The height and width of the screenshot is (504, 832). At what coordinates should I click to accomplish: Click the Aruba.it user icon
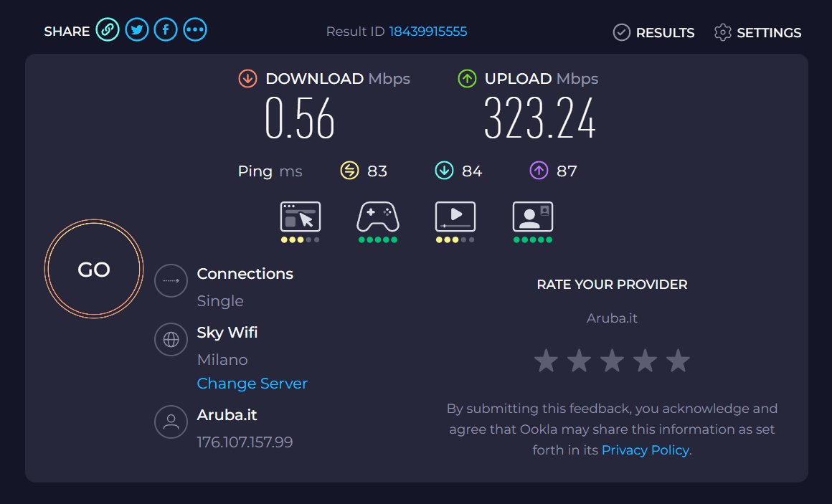(x=171, y=422)
